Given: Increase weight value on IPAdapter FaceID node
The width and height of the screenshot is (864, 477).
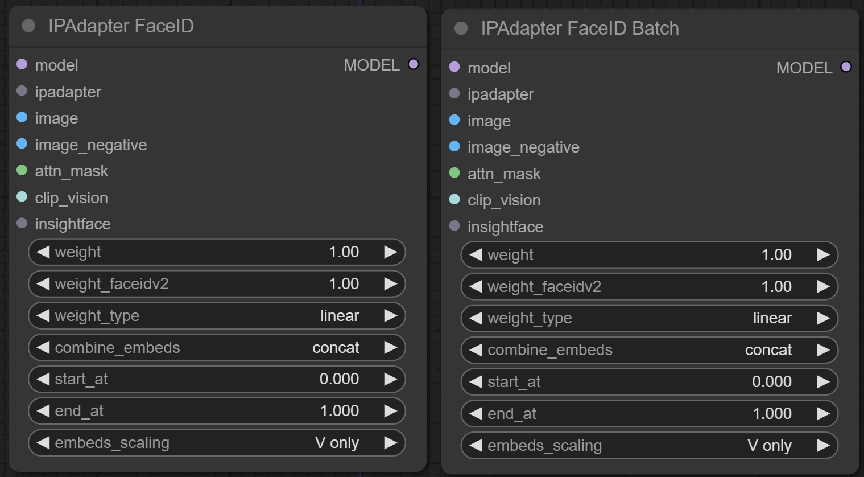Looking at the screenshot, I should coord(390,252).
